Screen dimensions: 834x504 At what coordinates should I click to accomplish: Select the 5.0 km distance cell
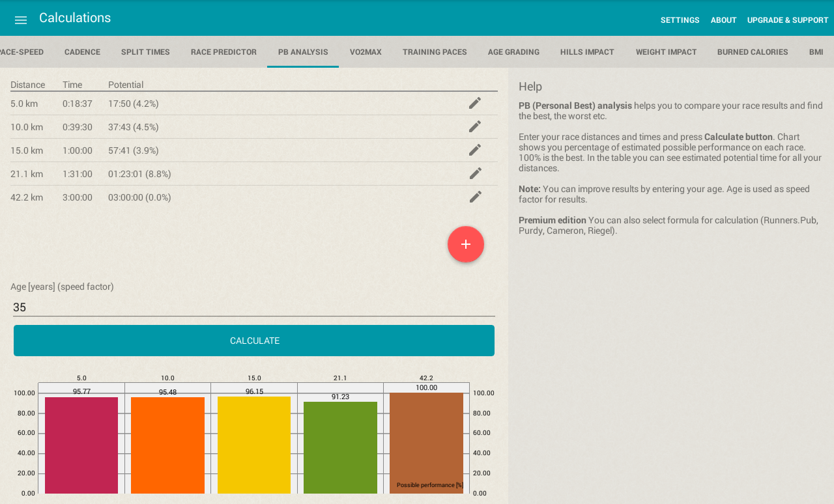coord(24,104)
